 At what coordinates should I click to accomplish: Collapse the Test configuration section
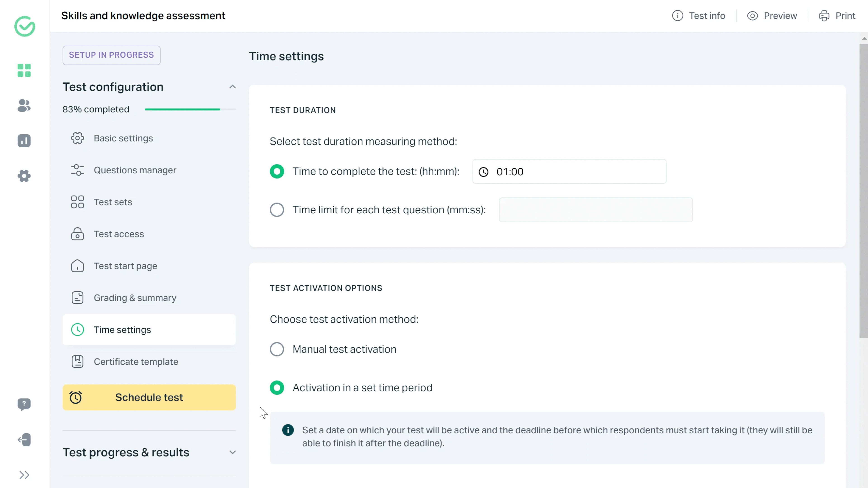pyautogui.click(x=233, y=87)
